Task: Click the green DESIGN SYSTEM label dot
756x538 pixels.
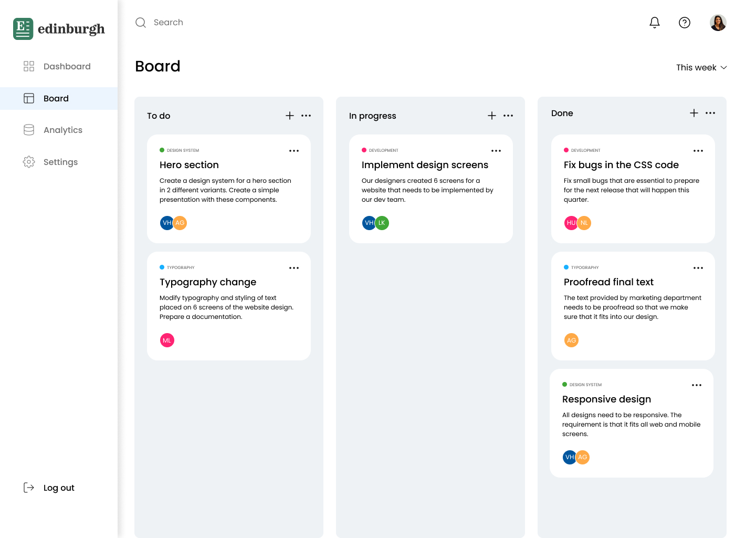Action: tap(162, 150)
